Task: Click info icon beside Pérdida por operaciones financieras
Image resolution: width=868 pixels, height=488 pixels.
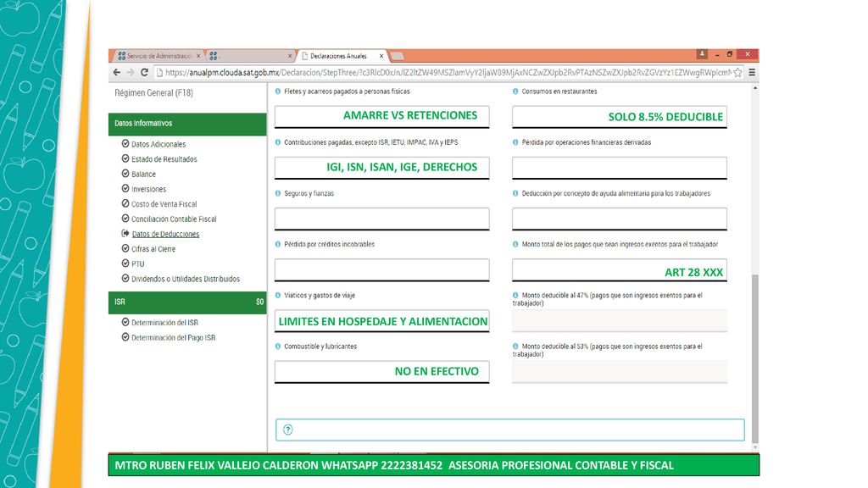Action: click(515, 142)
